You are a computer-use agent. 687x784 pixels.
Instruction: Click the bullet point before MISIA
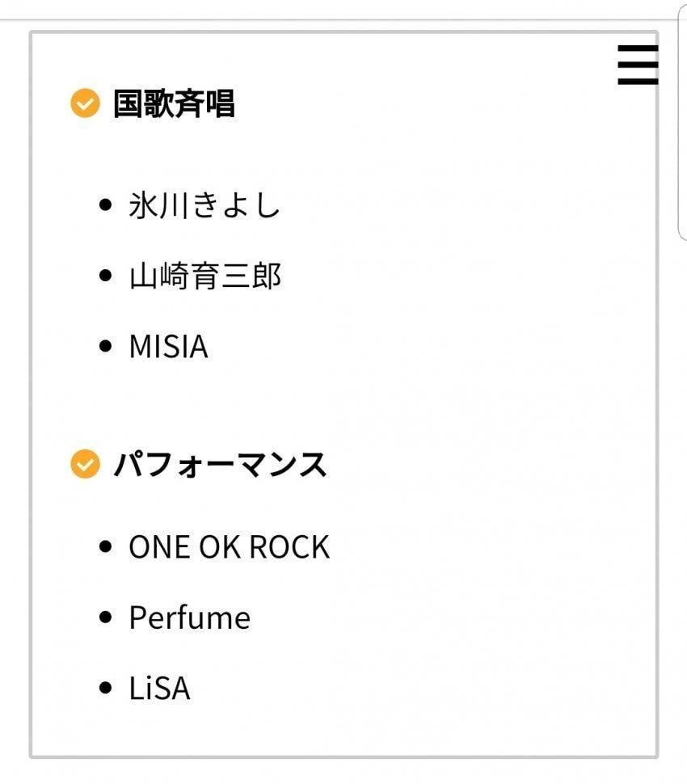[x=105, y=346]
